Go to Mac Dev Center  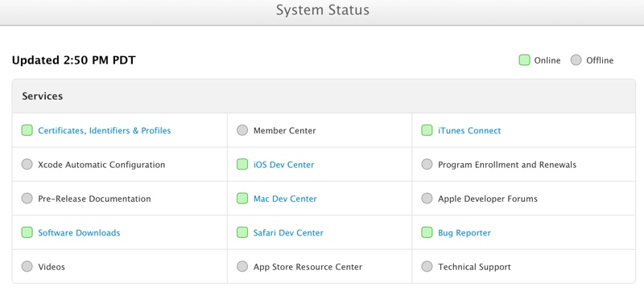pos(285,199)
